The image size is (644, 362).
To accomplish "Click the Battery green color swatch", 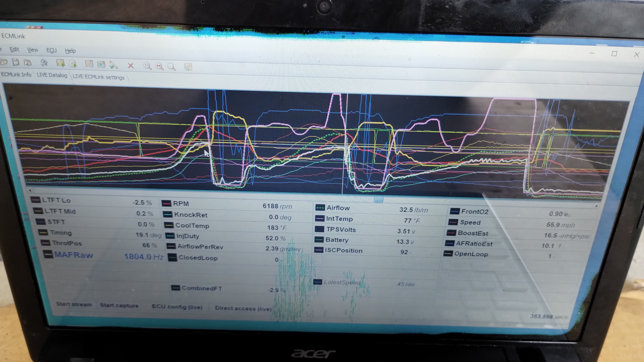I will pos(319,240).
